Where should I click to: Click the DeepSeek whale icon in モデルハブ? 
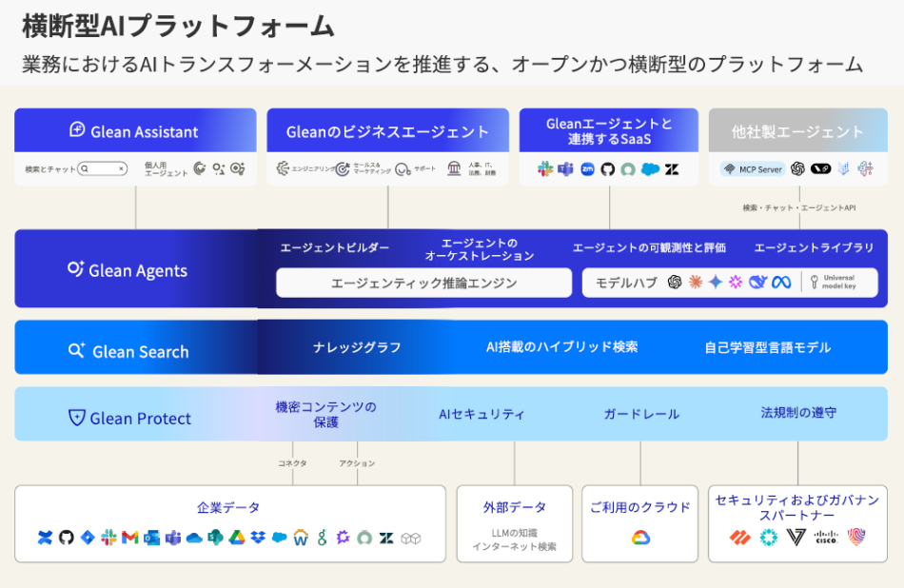point(757,281)
